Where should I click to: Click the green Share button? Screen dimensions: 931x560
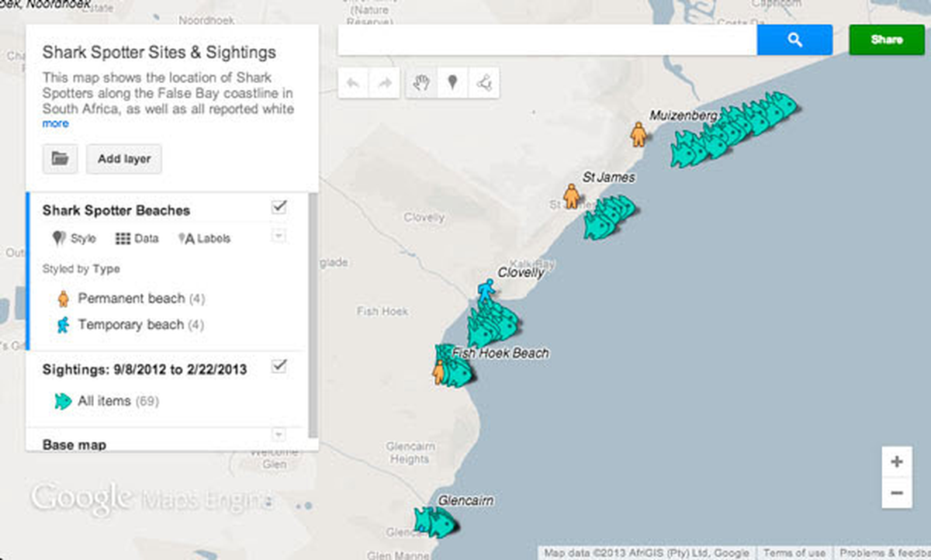[887, 40]
